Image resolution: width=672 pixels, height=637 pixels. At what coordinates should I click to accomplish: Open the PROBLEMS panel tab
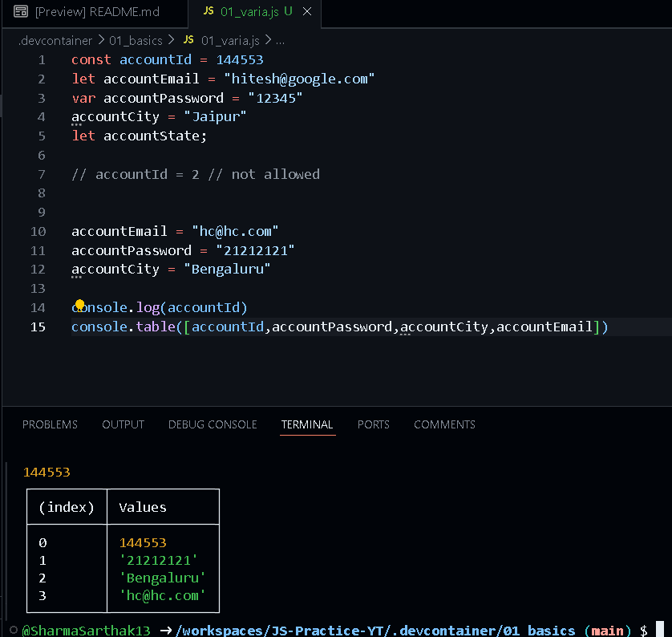(50, 424)
